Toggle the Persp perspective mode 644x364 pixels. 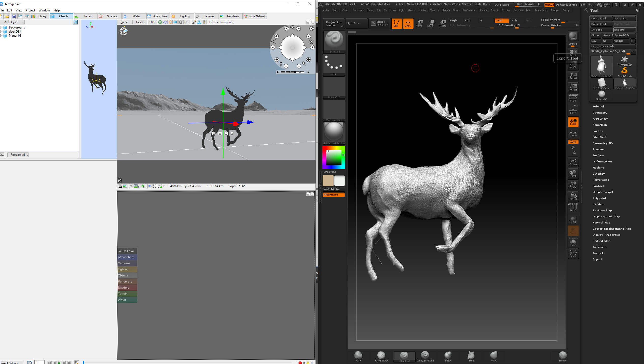(573, 98)
